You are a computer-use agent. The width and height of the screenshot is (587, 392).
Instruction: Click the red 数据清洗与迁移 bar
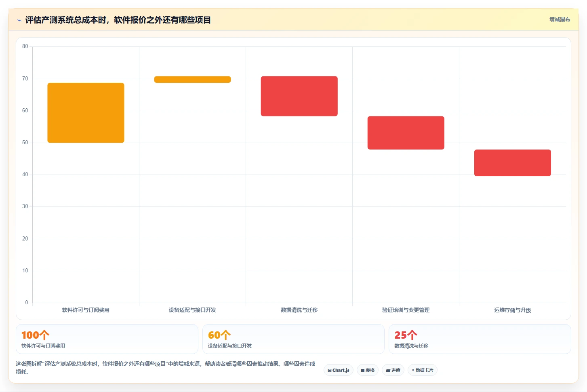[299, 96]
